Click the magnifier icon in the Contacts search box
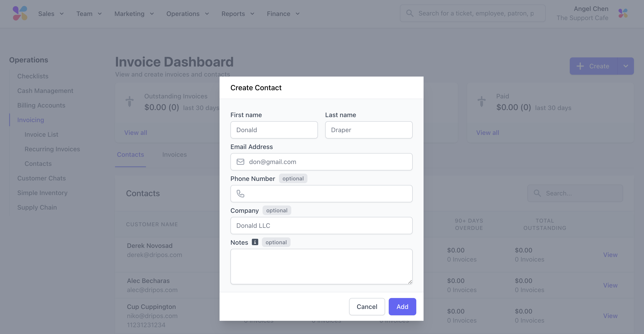 click(537, 193)
